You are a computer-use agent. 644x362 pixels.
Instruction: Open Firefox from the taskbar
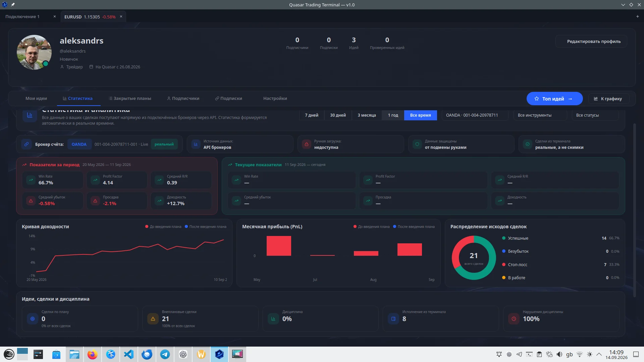coord(92,354)
